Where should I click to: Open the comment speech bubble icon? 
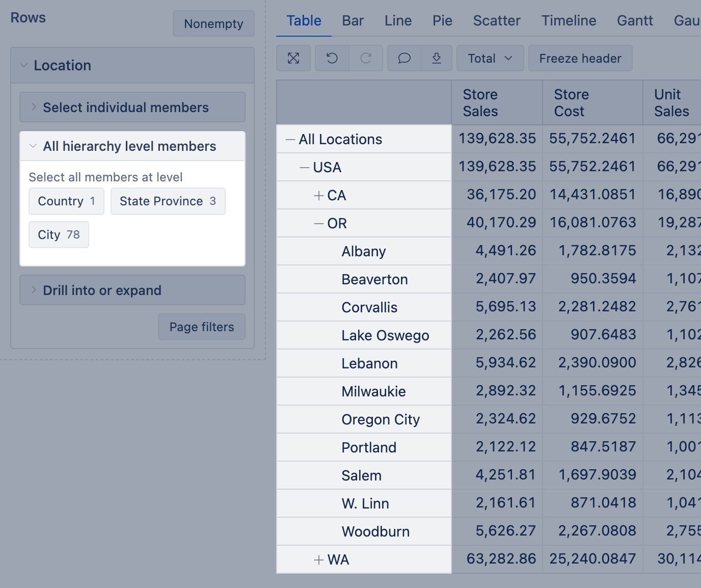pos(405,58)
